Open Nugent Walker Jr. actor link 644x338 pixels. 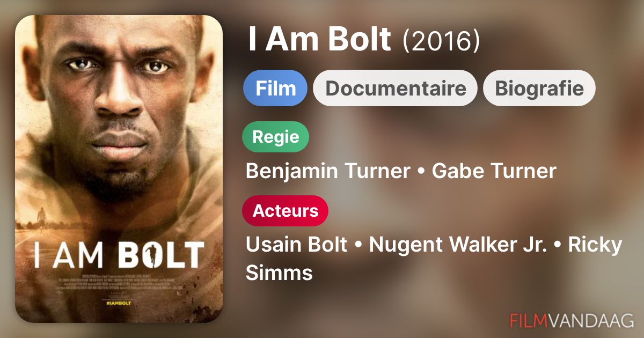(x=458, y=245)
